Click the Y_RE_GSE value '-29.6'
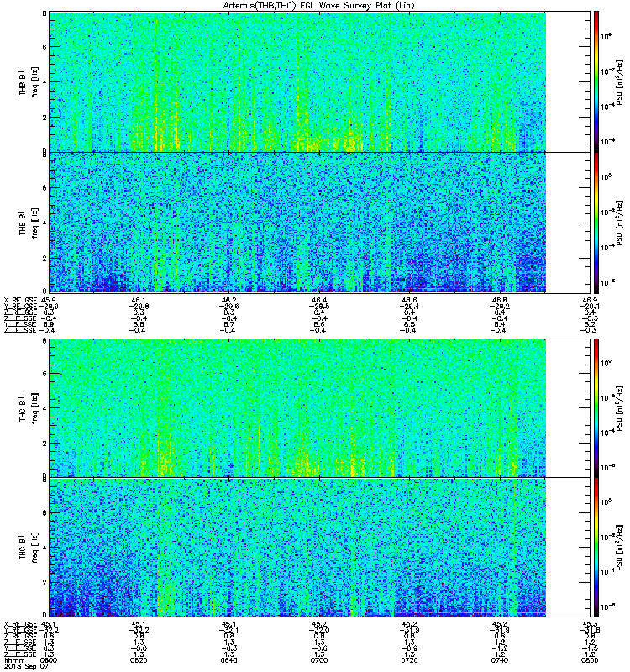The image size is (630, 672). point(228,307)
